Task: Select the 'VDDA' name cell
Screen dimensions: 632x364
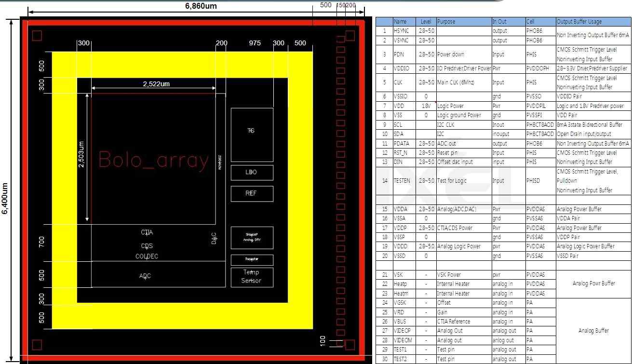Action: 404,209
